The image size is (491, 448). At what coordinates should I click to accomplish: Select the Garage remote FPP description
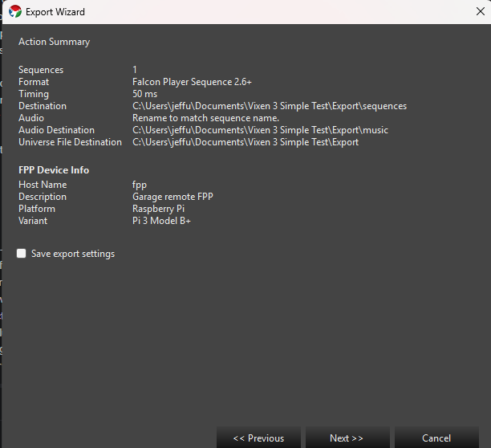172,197
